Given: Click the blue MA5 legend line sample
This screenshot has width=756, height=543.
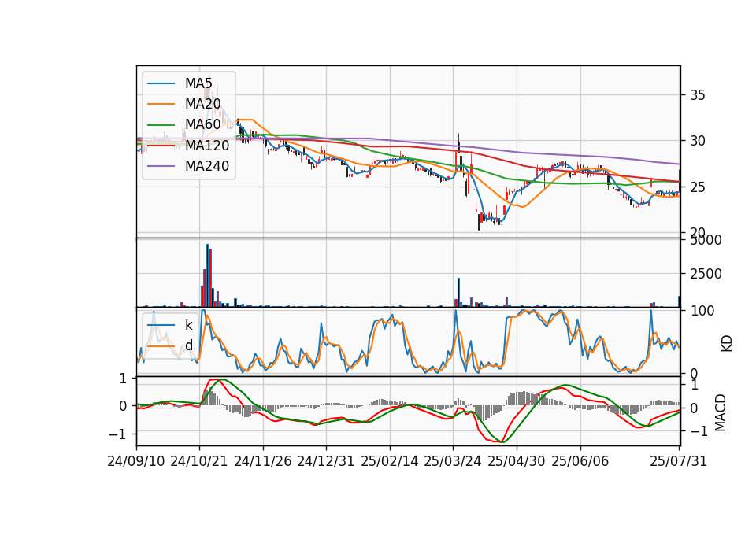Looking at the screenshot, I should (161, 83).
